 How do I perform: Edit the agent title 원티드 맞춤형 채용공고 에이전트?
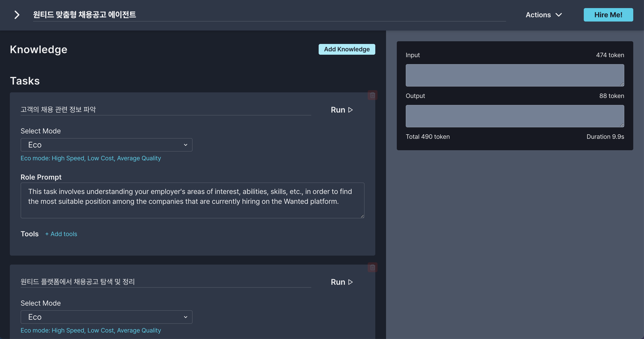[x=269, y=15]
